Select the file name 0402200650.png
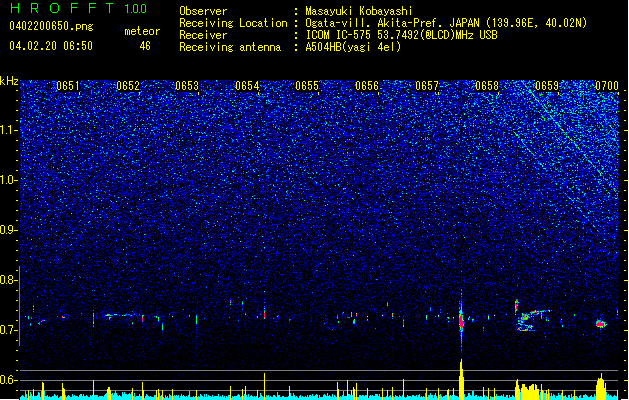 51,26
